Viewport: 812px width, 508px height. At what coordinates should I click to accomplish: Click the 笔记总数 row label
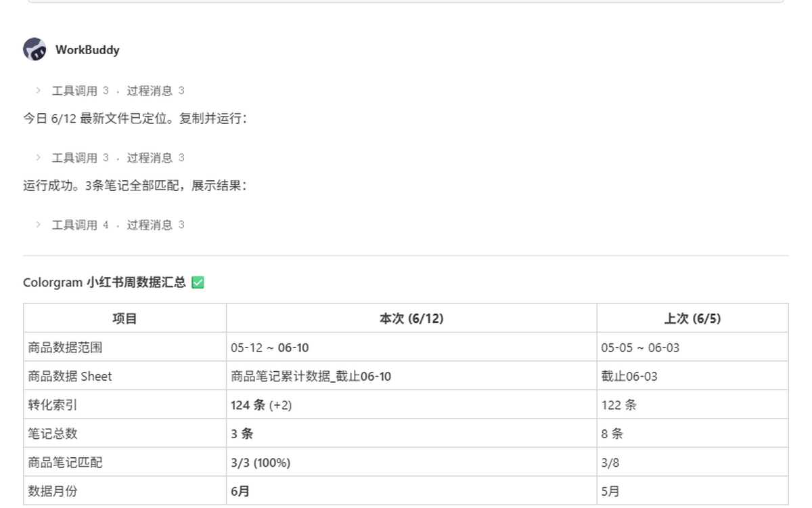125,433
